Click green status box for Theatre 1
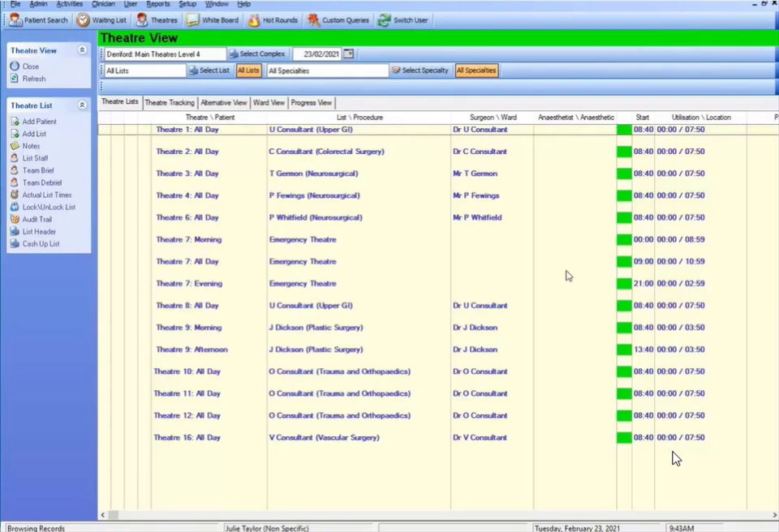Image resolution: width=779 pixels, height=532 pixels. [624, 130]
